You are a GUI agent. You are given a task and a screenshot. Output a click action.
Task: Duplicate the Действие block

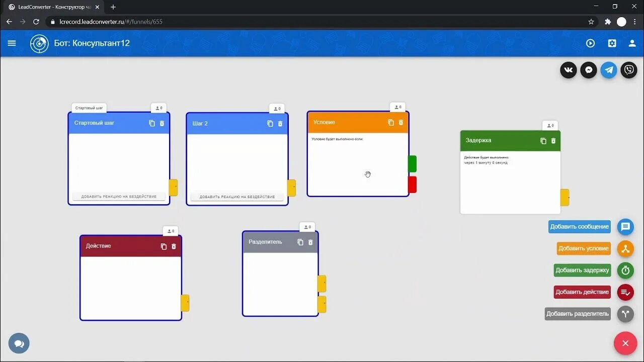[x=164, y=246]
